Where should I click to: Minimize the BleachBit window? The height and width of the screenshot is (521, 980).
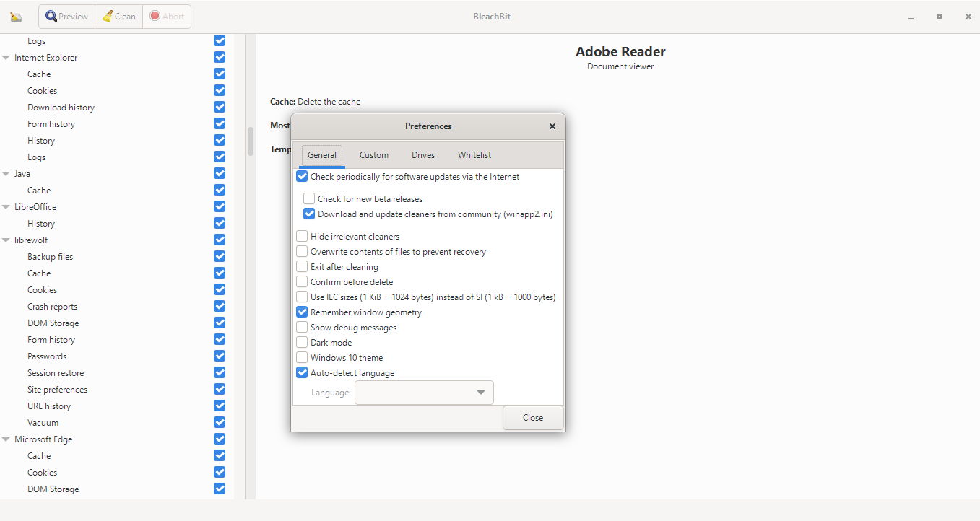911,17
